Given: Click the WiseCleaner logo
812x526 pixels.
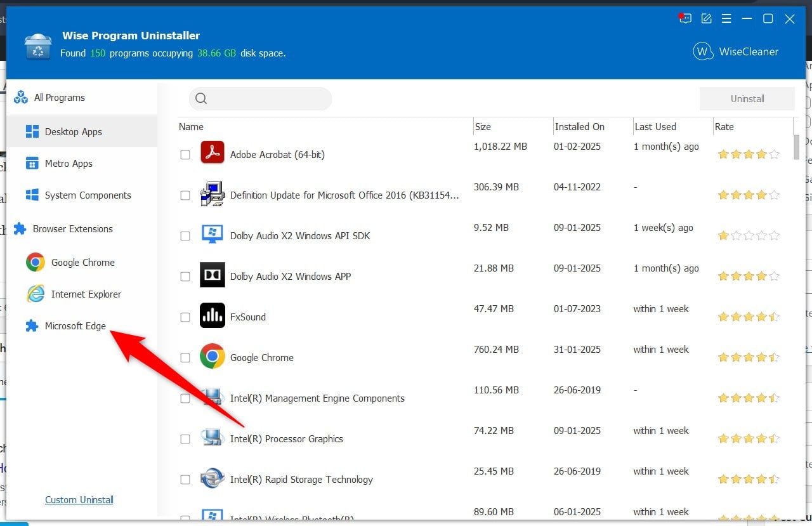Looking at the screenshot, I should tap(735, 51).
